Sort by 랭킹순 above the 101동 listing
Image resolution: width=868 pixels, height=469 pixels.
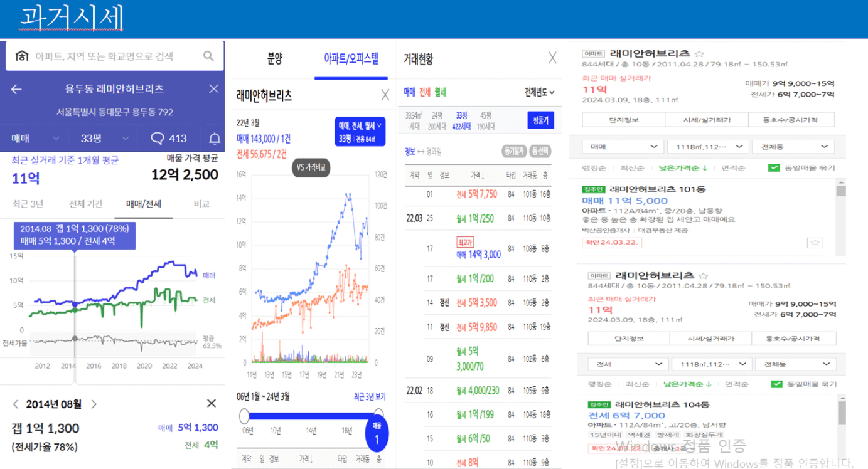594,168
